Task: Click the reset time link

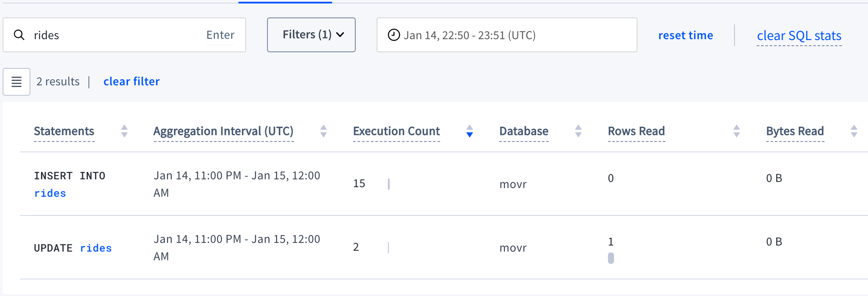Action: [x=685, y=35]
